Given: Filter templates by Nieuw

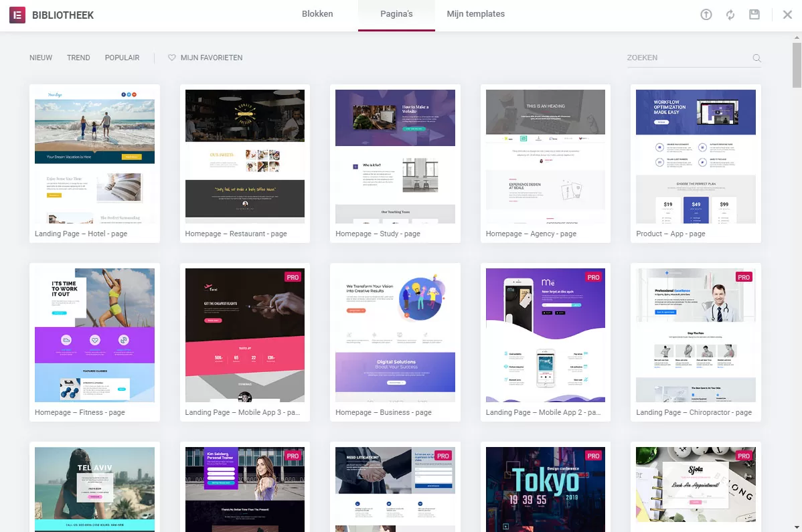Looking at the screenshot, I should (x=41, y=58).
